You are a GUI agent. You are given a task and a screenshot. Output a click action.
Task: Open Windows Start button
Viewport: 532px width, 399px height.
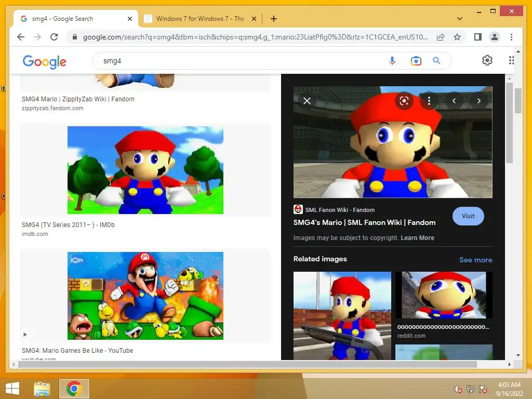(12, 389)
